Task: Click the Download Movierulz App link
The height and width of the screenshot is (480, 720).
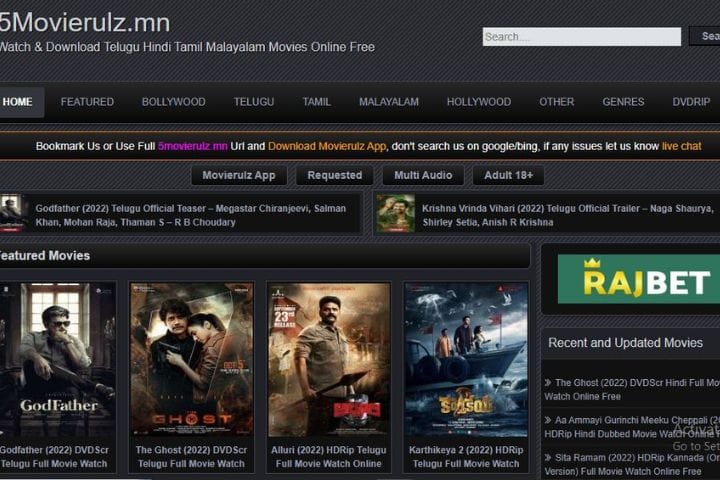Action: [327, 146]
